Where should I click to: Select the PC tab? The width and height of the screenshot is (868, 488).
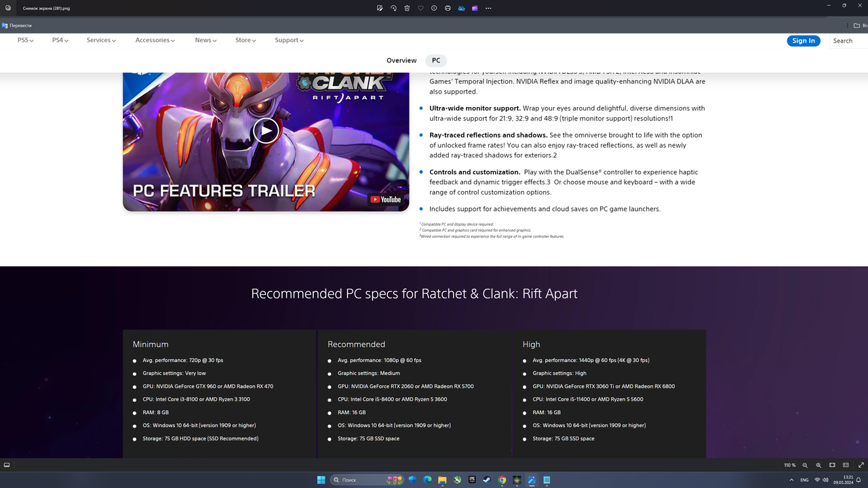(x=436, y=60)
